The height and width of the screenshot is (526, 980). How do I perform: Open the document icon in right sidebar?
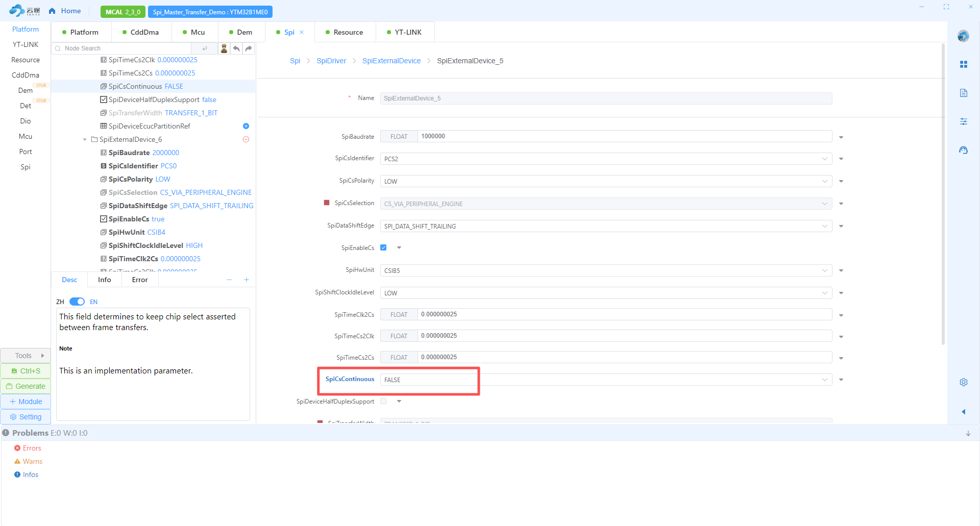[963, 93]
